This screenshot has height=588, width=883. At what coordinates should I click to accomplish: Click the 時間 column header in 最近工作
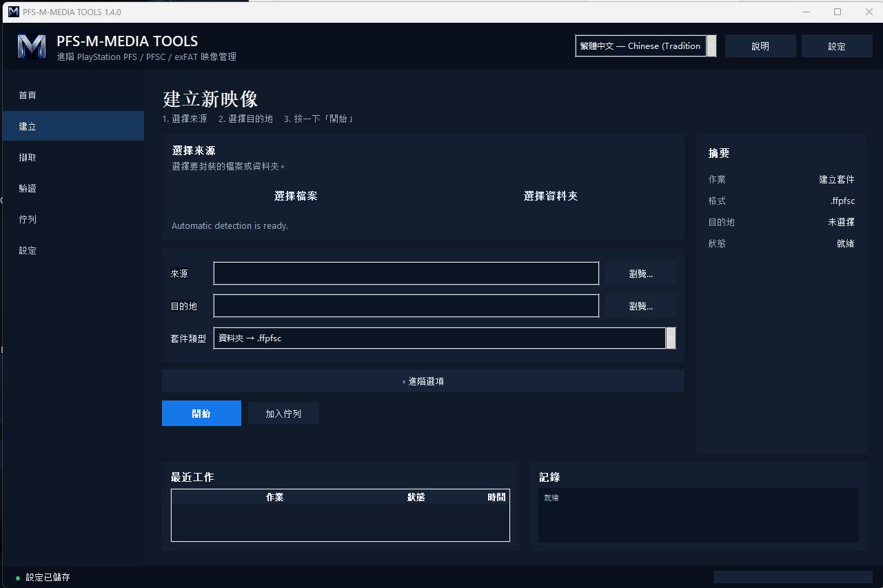tap(496, 497)
